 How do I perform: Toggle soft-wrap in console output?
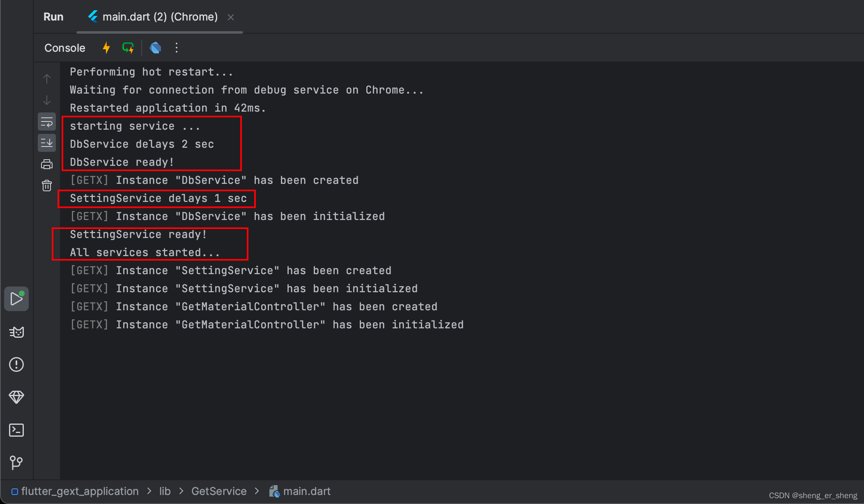[47, 121]
